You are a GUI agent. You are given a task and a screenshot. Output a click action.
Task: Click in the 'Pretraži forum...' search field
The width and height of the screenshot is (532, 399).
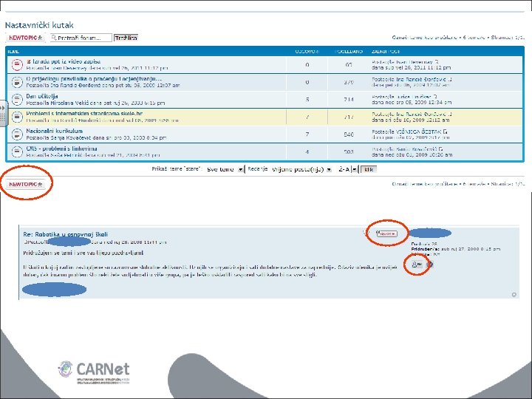[81, 38]
